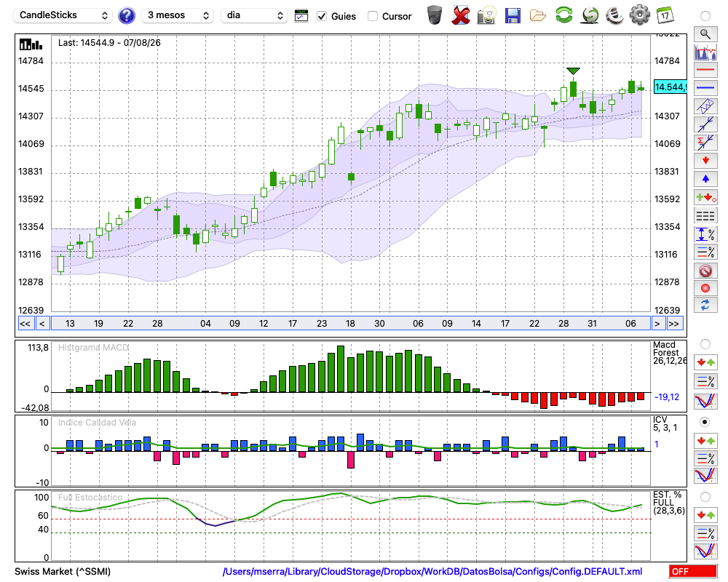
Task: Click the red X delete icon
Action: (460, 15)
